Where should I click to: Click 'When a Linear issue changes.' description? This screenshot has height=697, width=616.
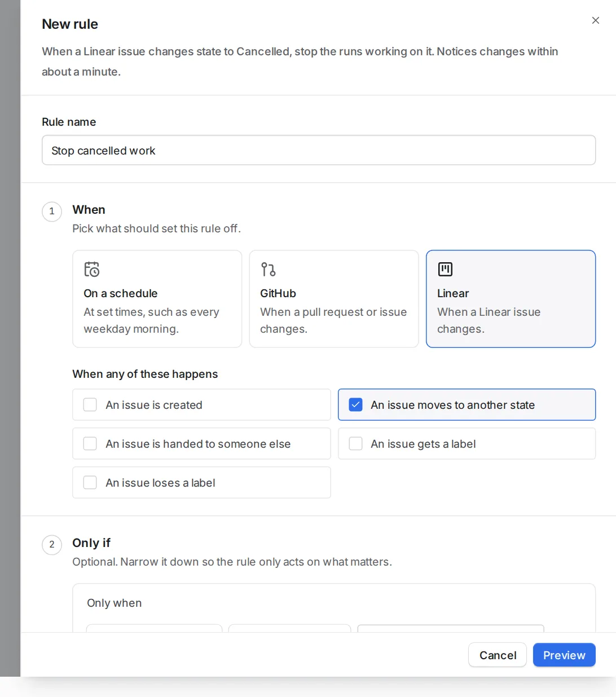[489, 320]
